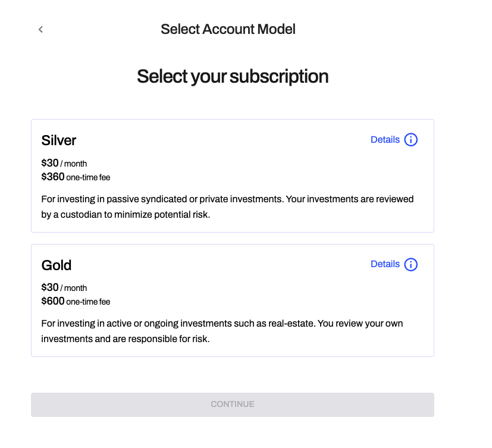
Task: Click the Select your subscription heading
Action: click(233, 76)
